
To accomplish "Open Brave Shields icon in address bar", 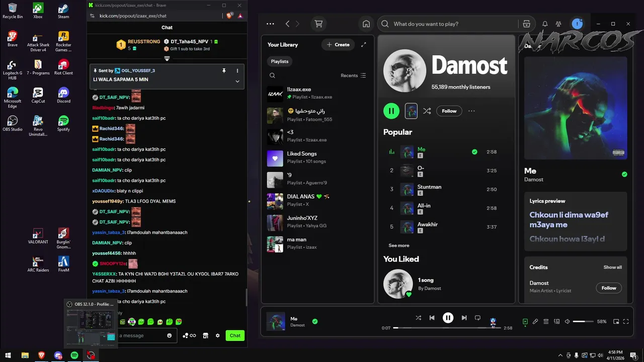I will tap(230, 16).
